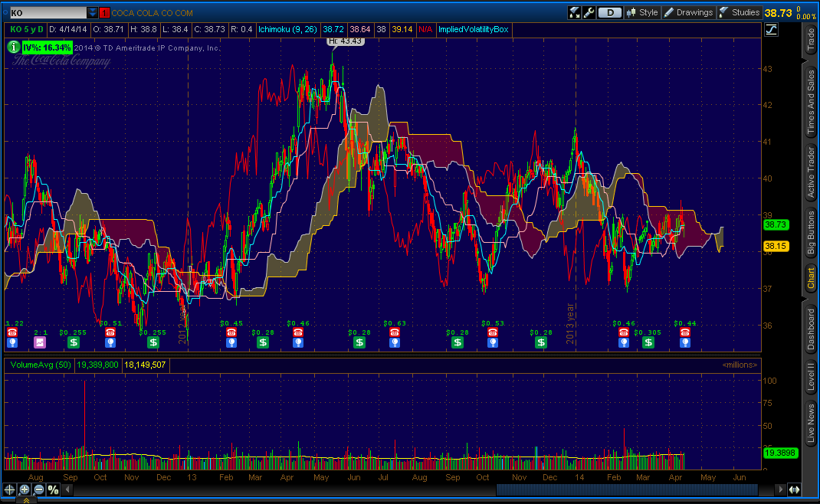
Task: Click the chart mode curve icon
Action: coord(772,30)
